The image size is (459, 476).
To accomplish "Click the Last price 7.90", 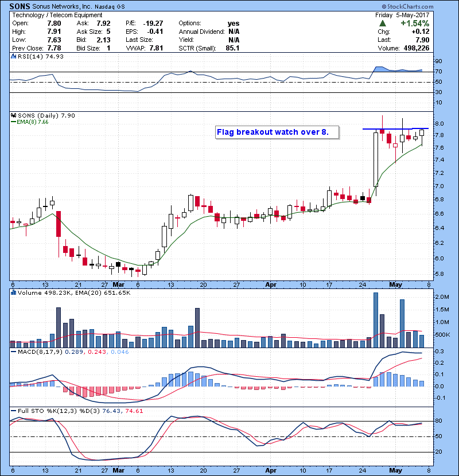I will (x=422, y=40).
